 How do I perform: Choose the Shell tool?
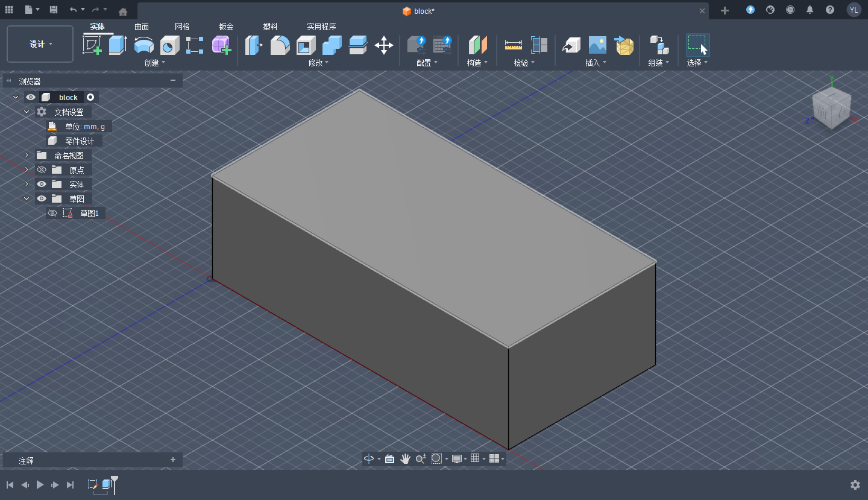click(306, 45)
